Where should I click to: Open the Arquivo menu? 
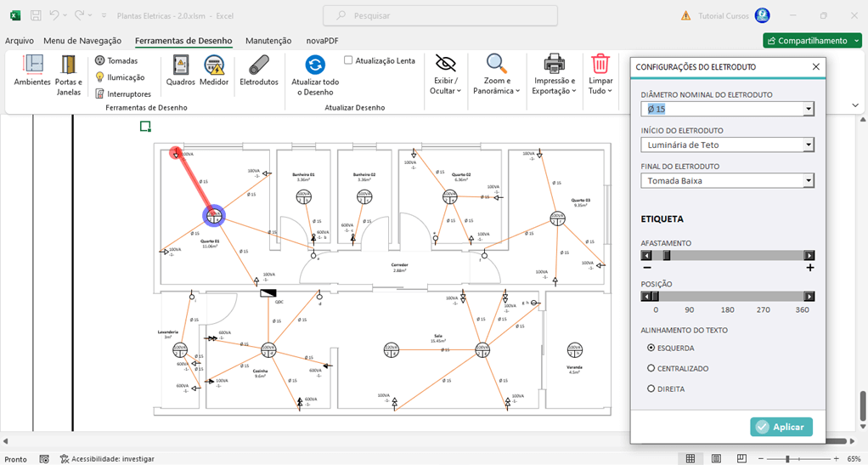click(20, 41)
